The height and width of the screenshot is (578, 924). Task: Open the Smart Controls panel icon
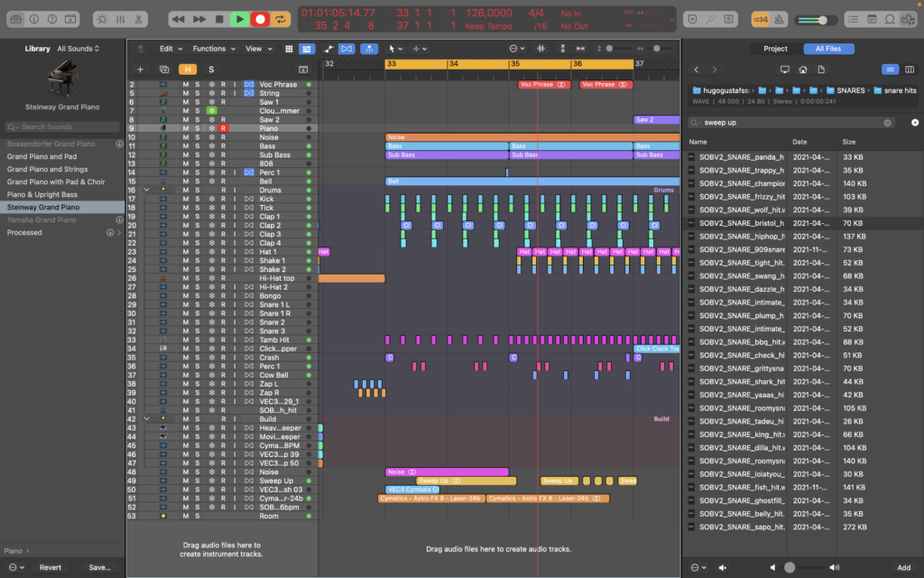coord(104,18)
